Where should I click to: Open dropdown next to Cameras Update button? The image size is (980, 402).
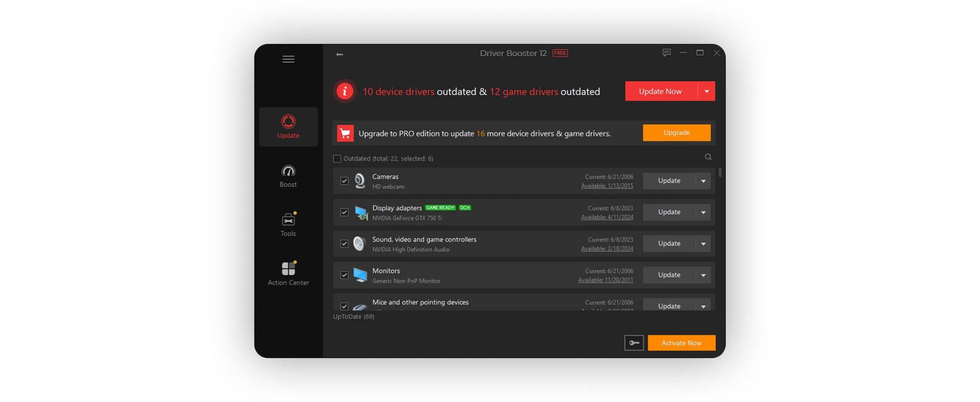click(x=703, y=181)
